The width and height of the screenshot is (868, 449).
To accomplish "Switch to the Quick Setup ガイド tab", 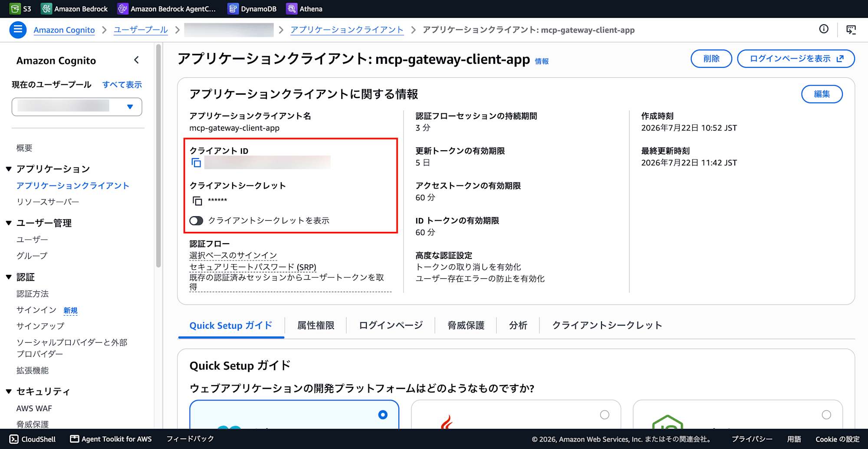I will tap(231, 326).
